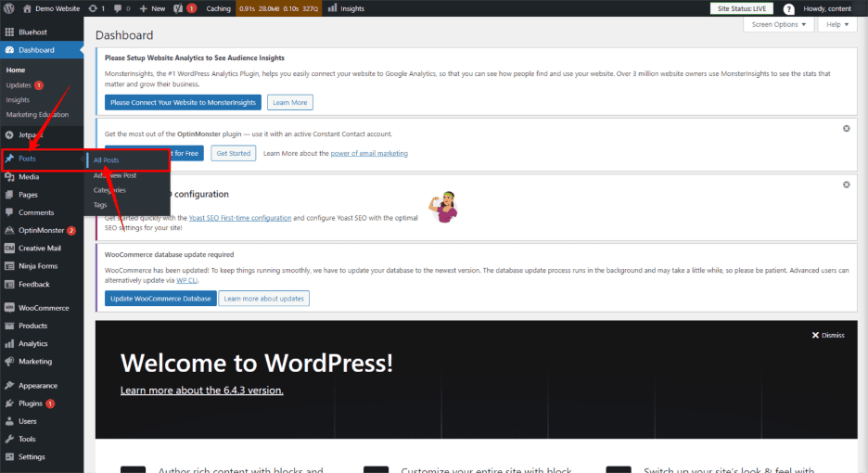Select All Posts from the Posts submenu
The height and width of the screenshot is (473, 868).
click(107, 160)
